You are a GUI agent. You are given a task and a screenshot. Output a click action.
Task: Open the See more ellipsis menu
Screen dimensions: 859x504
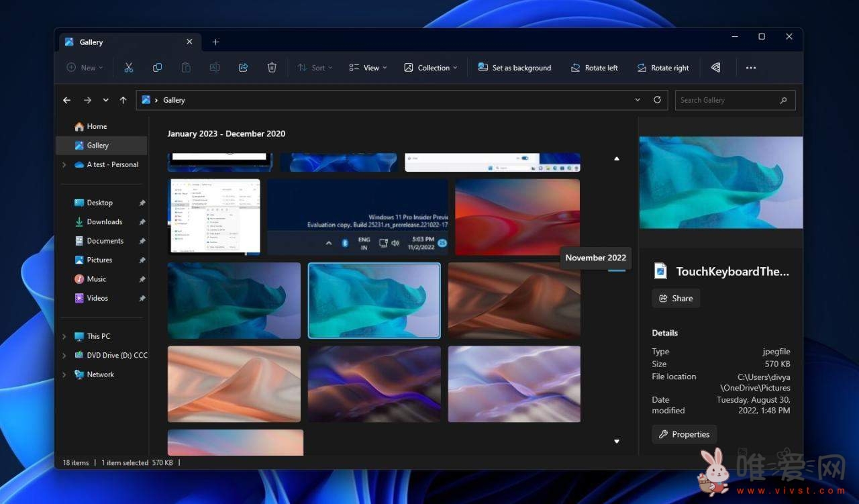click(x=751, y=68)
